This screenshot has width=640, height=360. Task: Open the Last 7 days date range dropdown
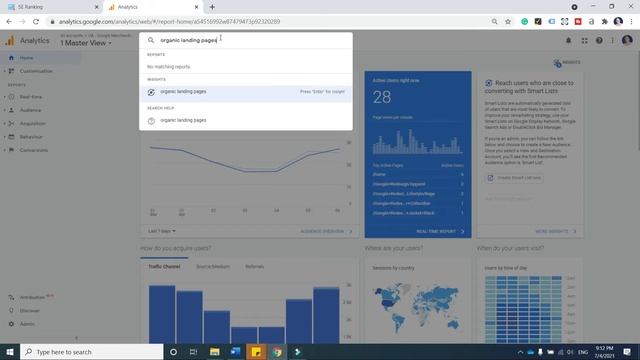coord(162,231)
